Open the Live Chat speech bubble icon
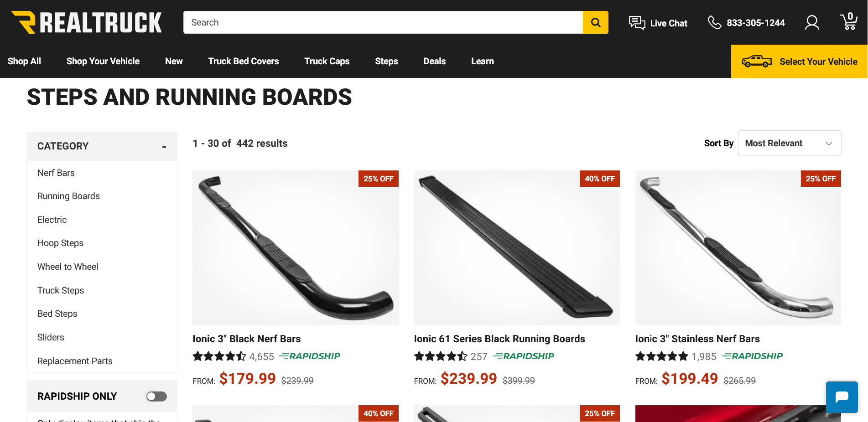The height and width of the screenshot is (422, 868). (x=637, y=23)
